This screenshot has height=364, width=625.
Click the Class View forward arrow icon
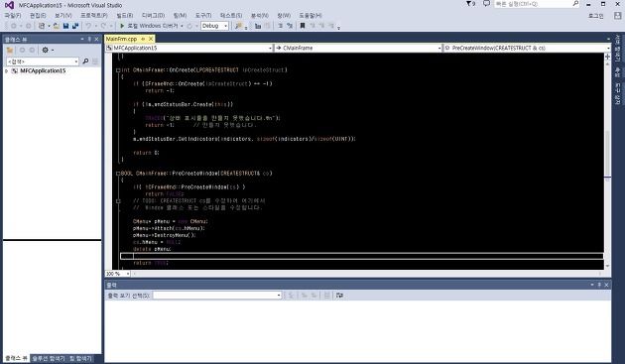(x=33, y=51)
